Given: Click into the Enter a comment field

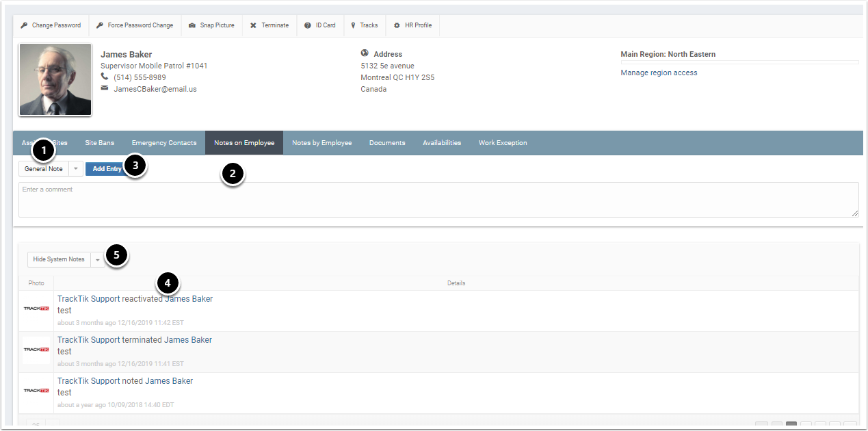Looking at the screenshot, I should pos(438,200).
